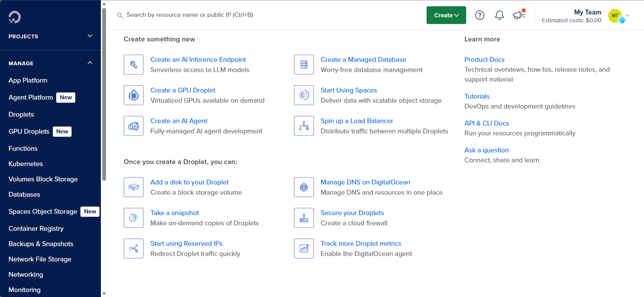Click the cloud firewall icon
The width and height of the screenshot is (644, 297).
click(304, 218)
